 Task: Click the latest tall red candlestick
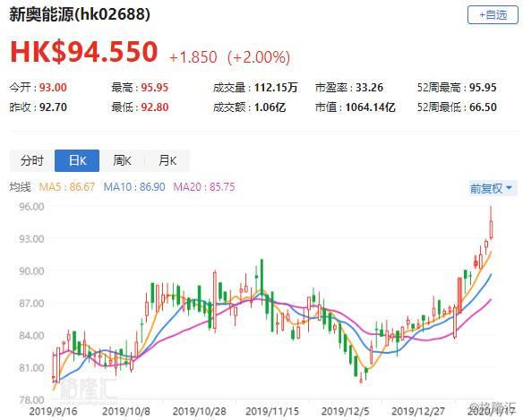coord(491,229)
